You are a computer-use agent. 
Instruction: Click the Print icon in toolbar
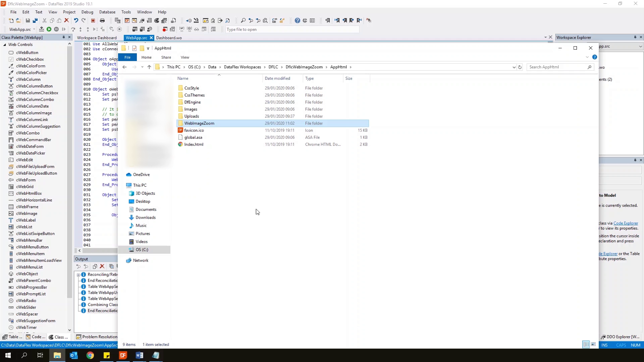102,20
